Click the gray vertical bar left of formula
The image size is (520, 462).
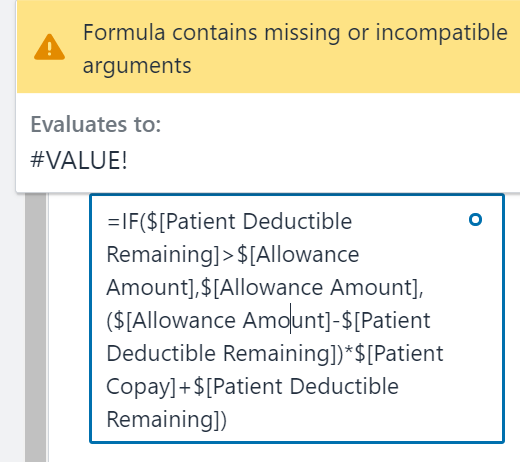(36, 327)
